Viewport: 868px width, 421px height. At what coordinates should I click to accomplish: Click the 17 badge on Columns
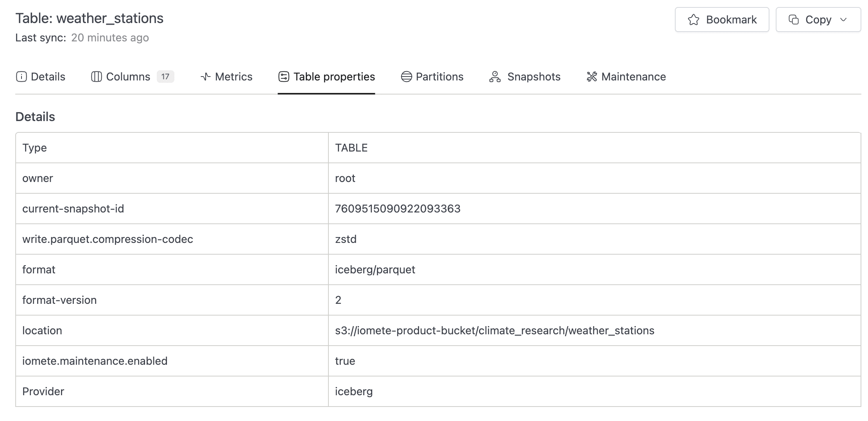coord(165,77)
